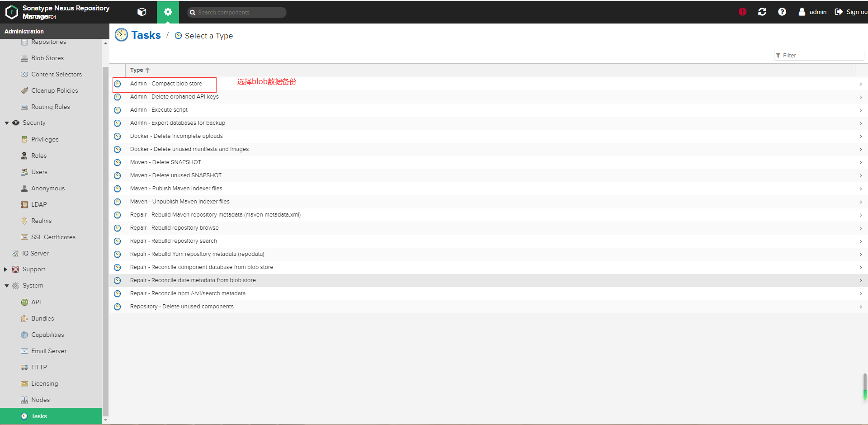The height and width of the screenshot is (425, 868).
Task: Click the Tasks breadcrumb link
Action: pos(146,35)
